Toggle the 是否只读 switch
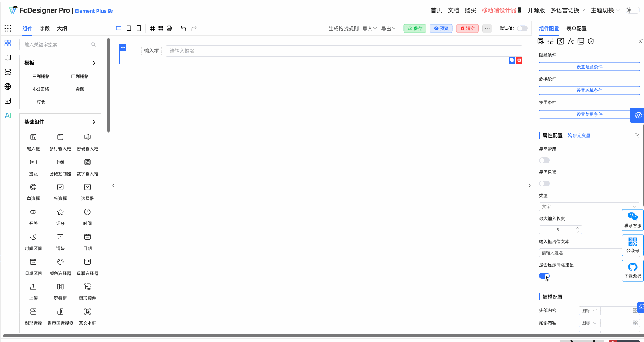Image resolution: width=644 pixels, height=342 pixels. (544, 183)
